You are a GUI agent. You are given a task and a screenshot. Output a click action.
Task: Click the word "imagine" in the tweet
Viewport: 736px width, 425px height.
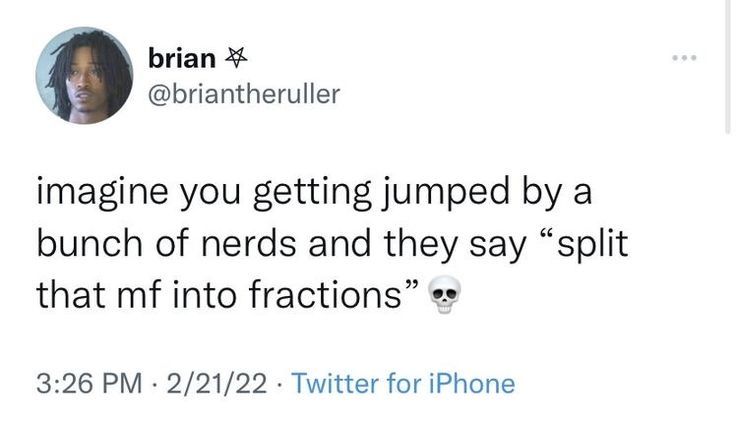click(97, 194)
